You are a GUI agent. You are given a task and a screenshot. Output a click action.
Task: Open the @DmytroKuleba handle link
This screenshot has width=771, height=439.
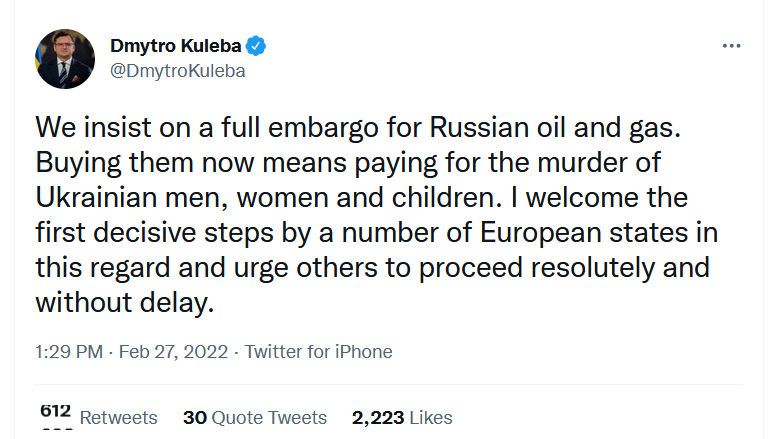[x=177, y=71]
